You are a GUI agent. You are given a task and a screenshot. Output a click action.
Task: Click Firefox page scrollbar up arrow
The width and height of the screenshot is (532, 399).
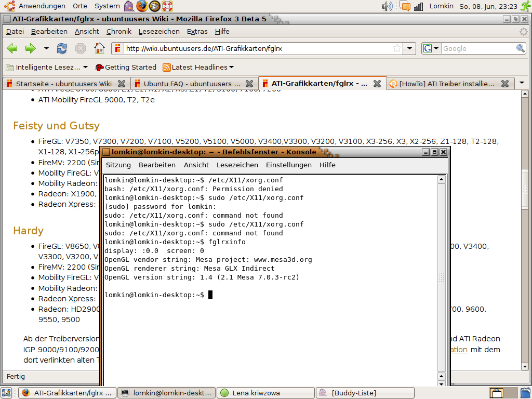(x=525, y=94)
